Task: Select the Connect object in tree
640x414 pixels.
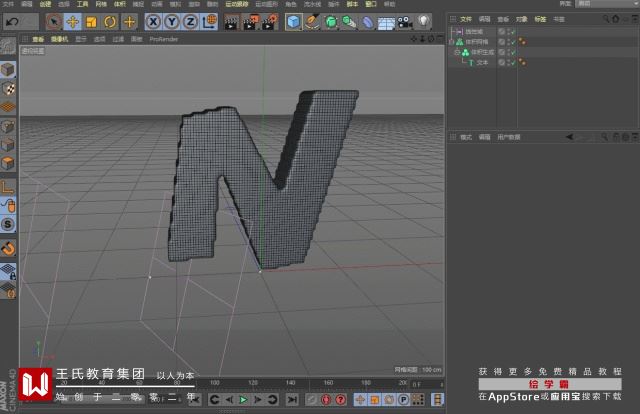Action: (474, 31)
